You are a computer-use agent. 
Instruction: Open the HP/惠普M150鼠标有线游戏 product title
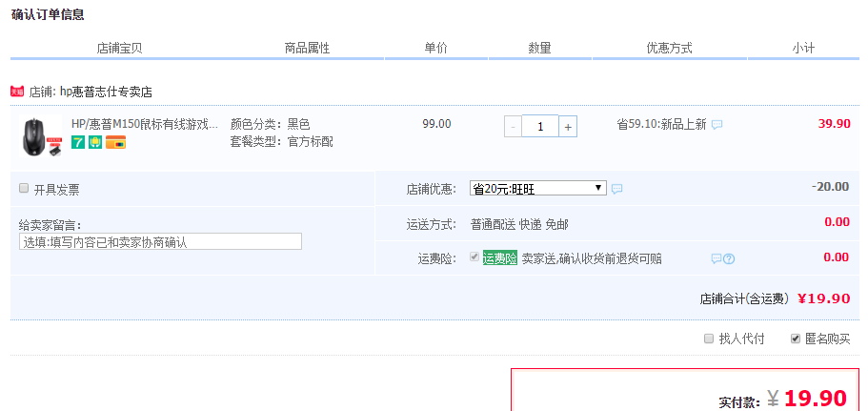pos(145,124)
